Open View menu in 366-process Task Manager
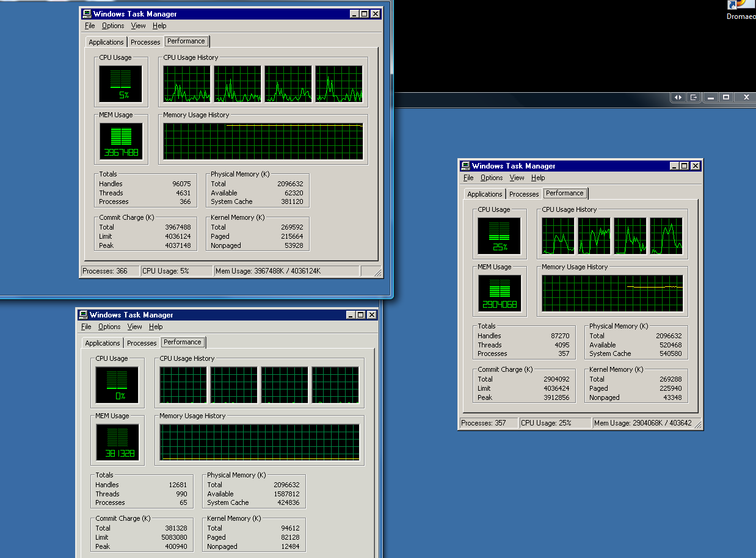This screenshot has height=558, width=756. (x=139, y=26)
